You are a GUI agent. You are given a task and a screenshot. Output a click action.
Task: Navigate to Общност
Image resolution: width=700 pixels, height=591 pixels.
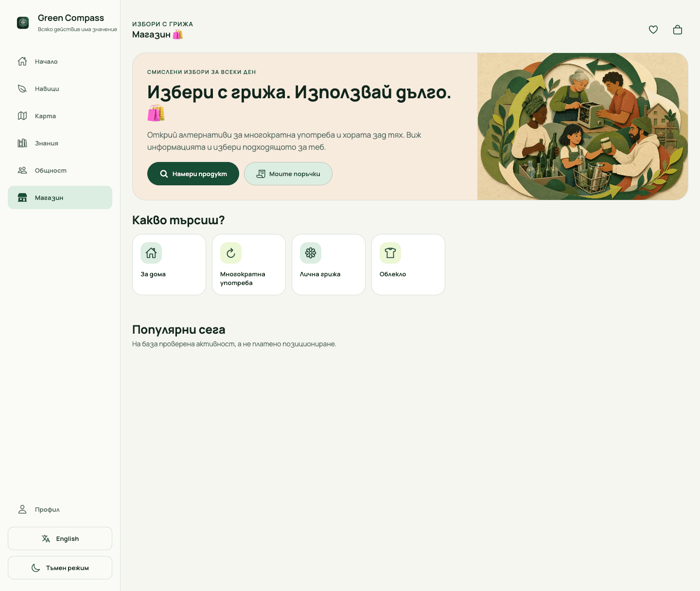[60, 170]
